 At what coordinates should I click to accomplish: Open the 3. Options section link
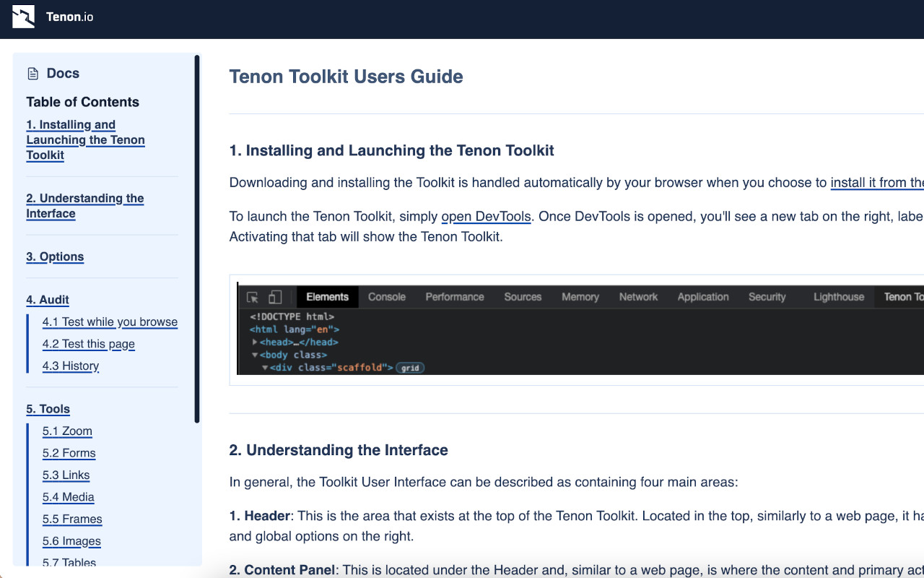click(55, 256)
